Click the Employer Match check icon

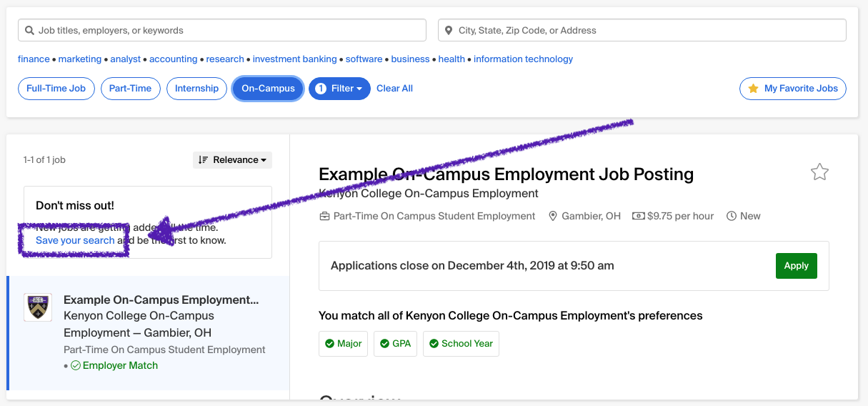pos(76,365)
